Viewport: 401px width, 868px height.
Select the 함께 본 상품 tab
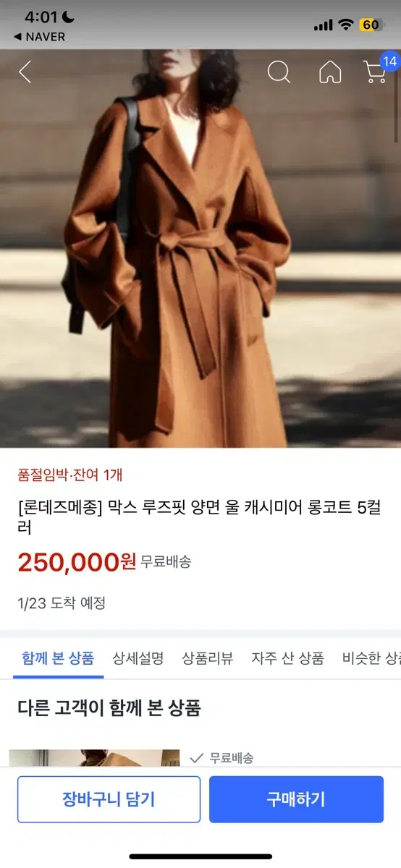58,658
